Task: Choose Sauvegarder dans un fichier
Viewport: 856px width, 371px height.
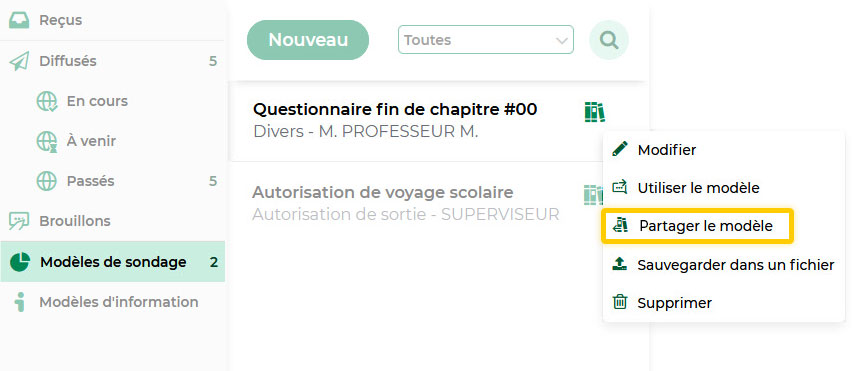Action: pos(724,265)
